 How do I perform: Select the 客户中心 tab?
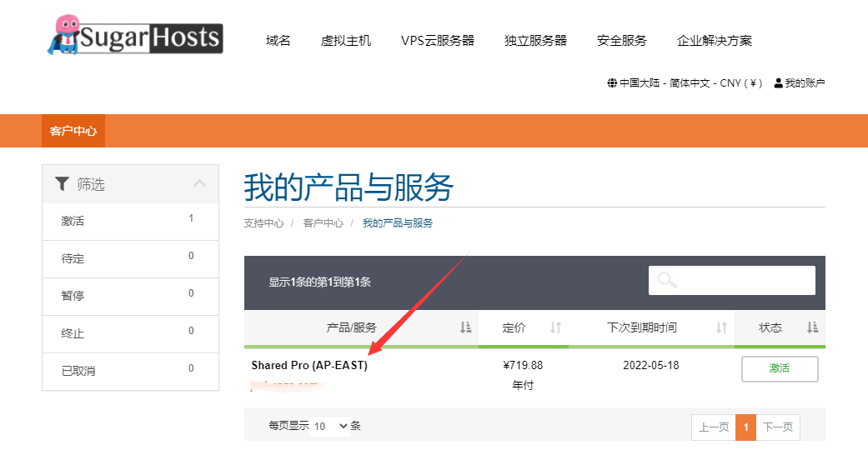[73, 131]
